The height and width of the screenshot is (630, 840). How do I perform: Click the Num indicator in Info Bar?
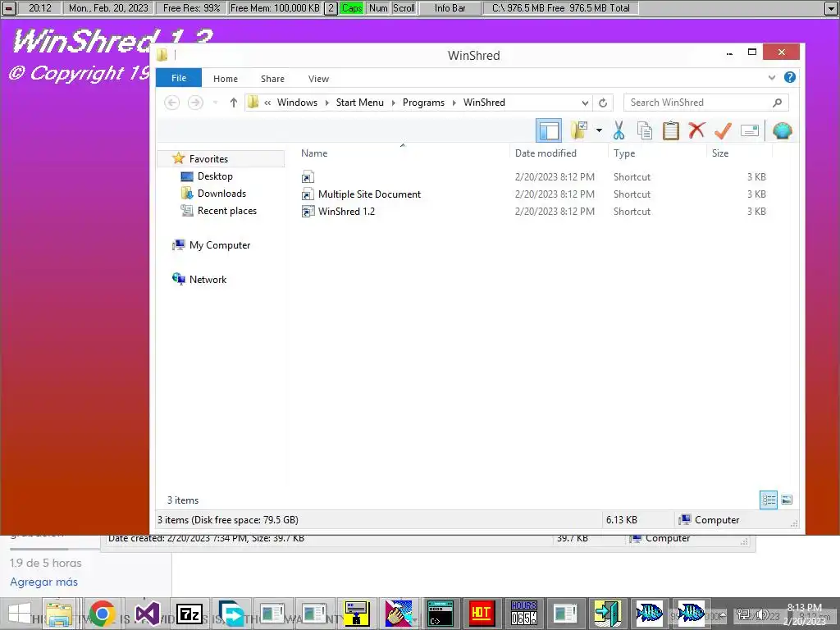[378, 8]
